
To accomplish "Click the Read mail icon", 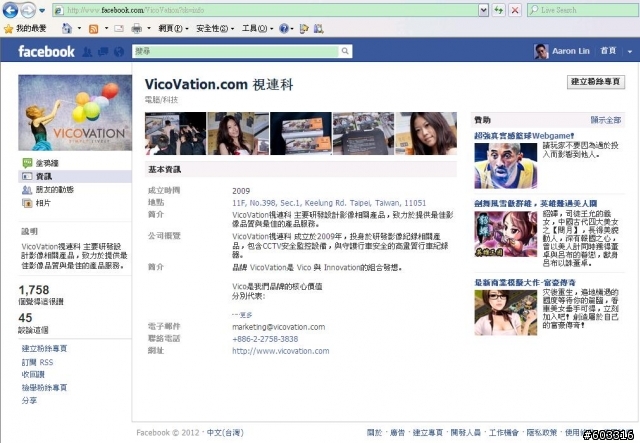I will (119, 29).
